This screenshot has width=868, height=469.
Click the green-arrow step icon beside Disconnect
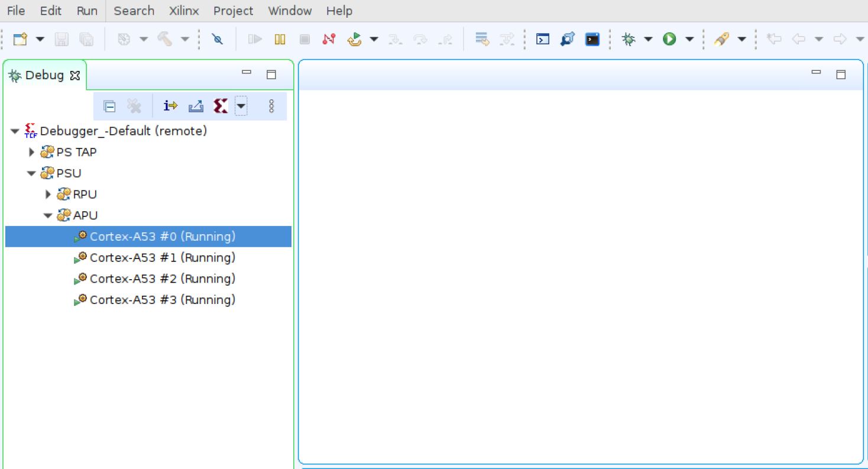[x=354, y=40]
